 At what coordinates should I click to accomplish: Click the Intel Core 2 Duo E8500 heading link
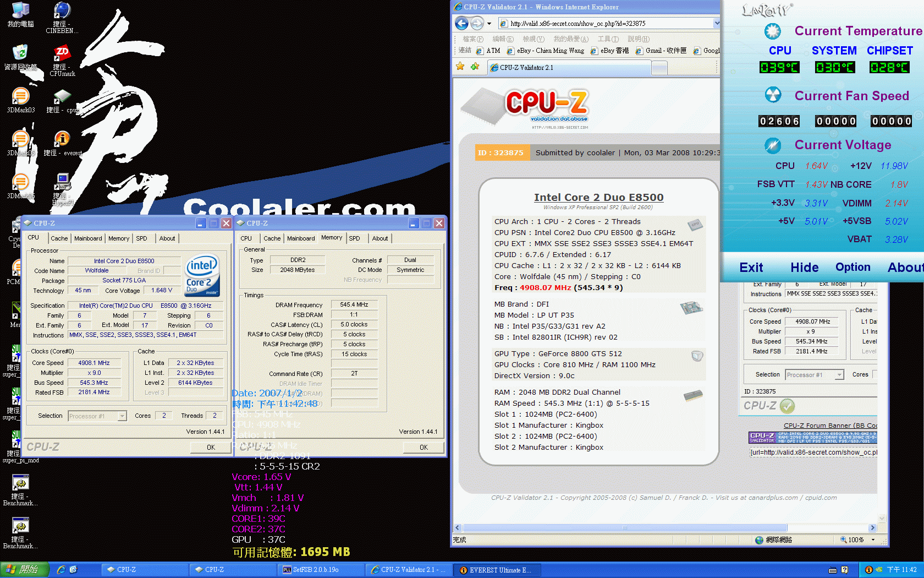click(598, 198)
